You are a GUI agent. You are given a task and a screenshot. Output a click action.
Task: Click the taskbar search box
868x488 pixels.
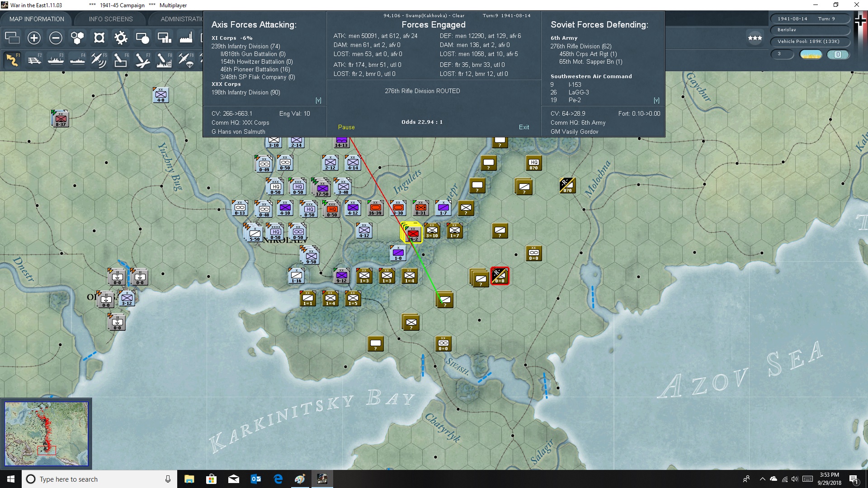[x=99, y=479]
